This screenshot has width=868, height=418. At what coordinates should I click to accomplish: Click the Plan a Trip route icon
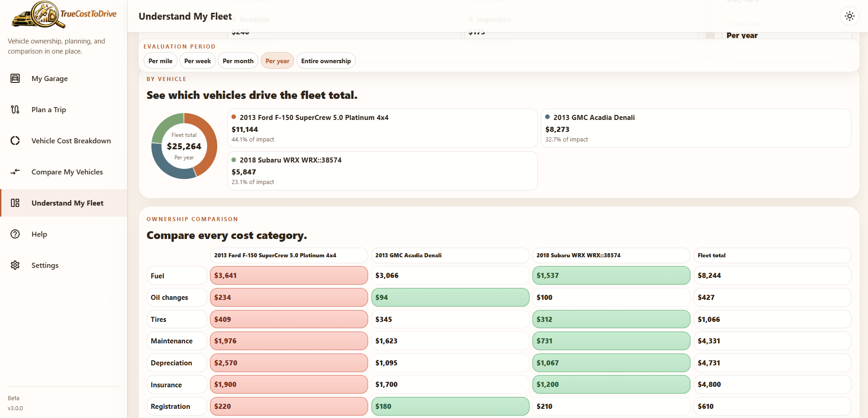click(15, 109)
